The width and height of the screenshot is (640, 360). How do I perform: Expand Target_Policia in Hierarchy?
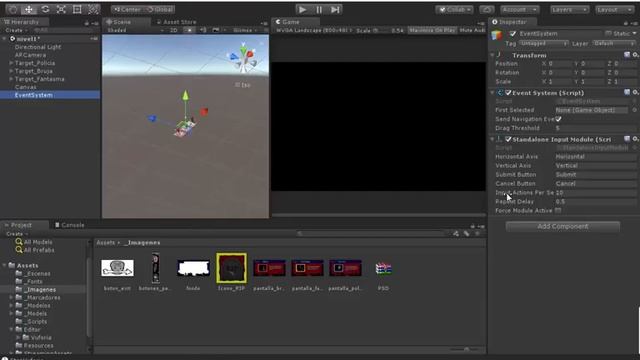(11, 63)
